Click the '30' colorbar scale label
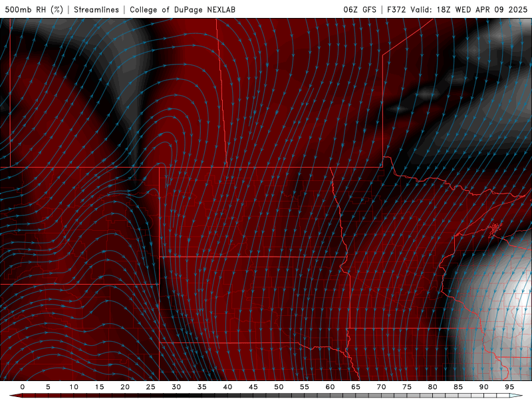This screenshot has width=532, height=399. (x=176, y=387)
